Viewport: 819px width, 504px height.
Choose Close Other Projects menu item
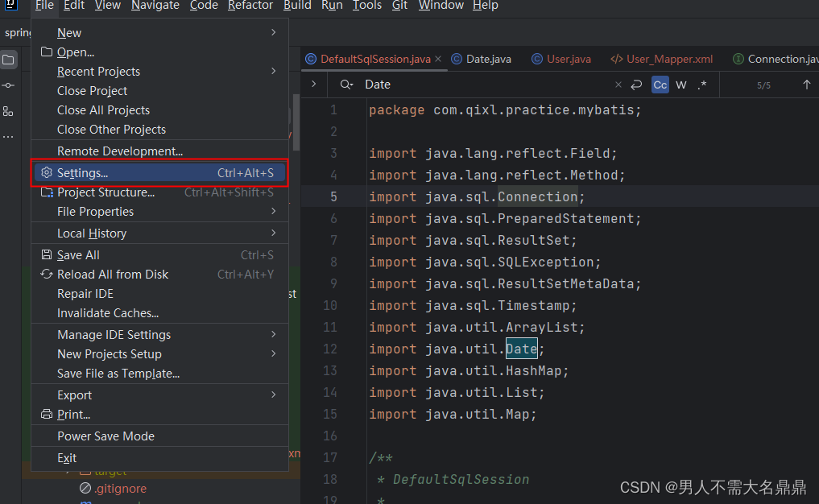[159, 129]
